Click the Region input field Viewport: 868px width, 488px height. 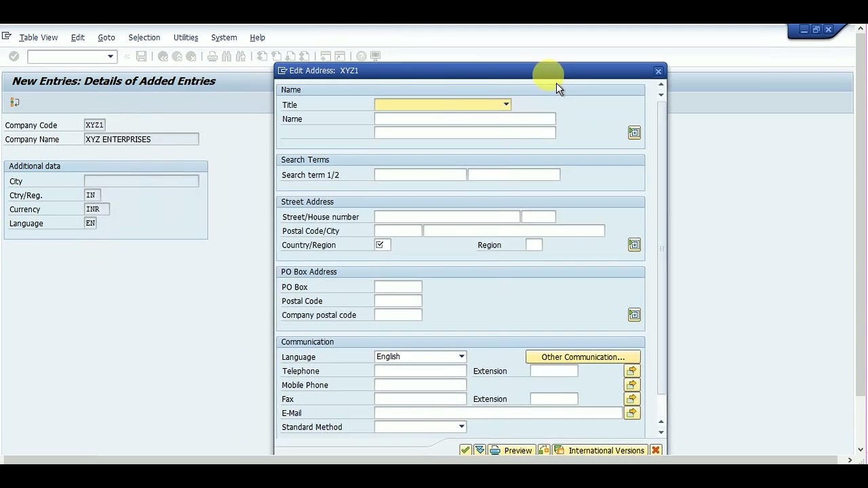pos(534,245)
